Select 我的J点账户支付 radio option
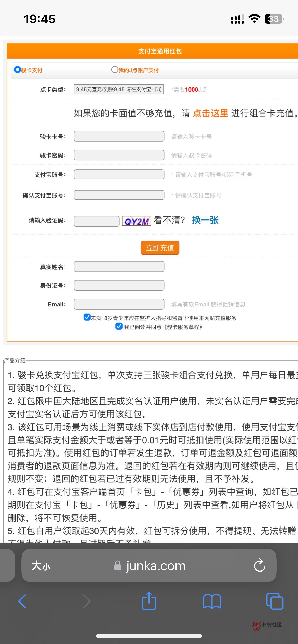298x644 pixels. tap(115, 70)
